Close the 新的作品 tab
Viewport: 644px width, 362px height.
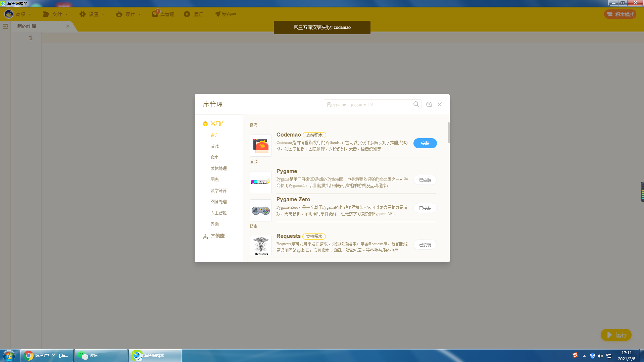coord(68,26)
